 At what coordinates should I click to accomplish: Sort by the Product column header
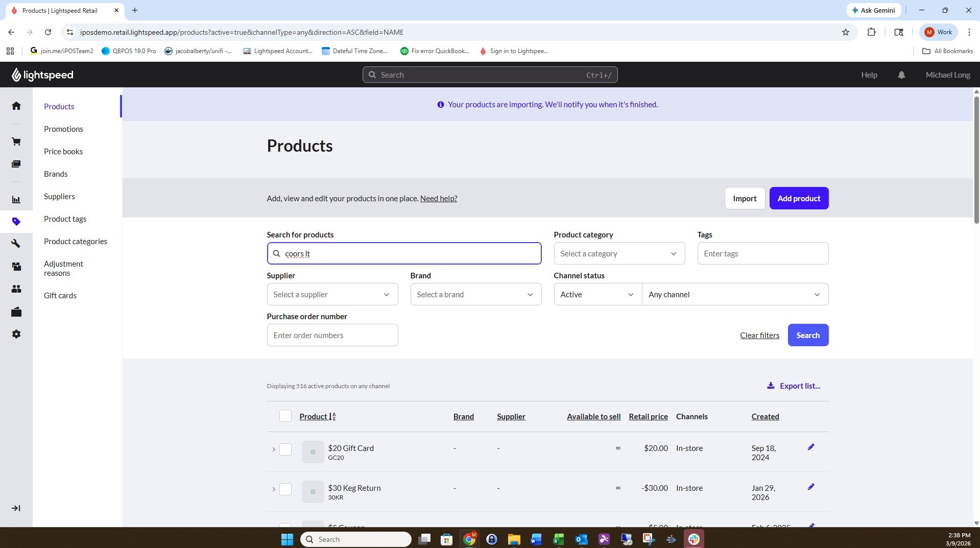pyautogui.click(x=317, y=417)
